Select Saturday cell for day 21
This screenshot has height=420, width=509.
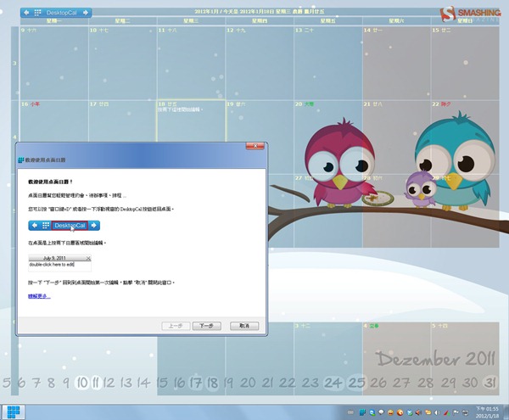pos(397,137)
